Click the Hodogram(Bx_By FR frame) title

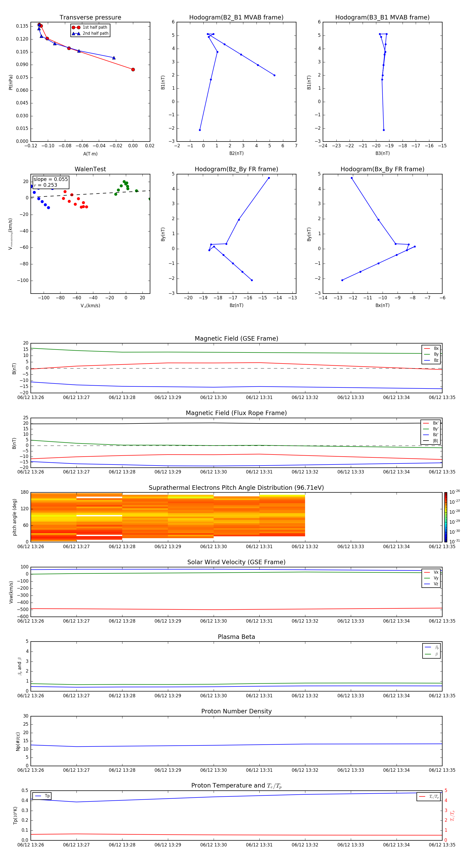tap(382, 169)
